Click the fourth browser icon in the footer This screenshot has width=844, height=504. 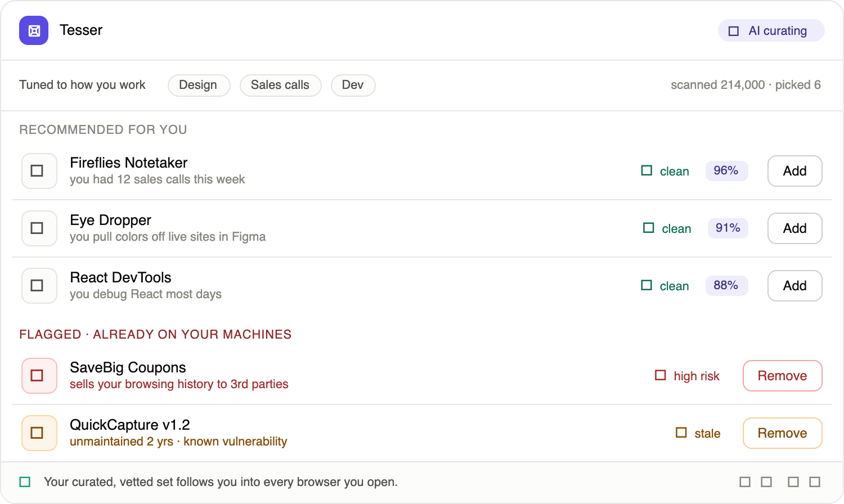[x=815, y=482]
